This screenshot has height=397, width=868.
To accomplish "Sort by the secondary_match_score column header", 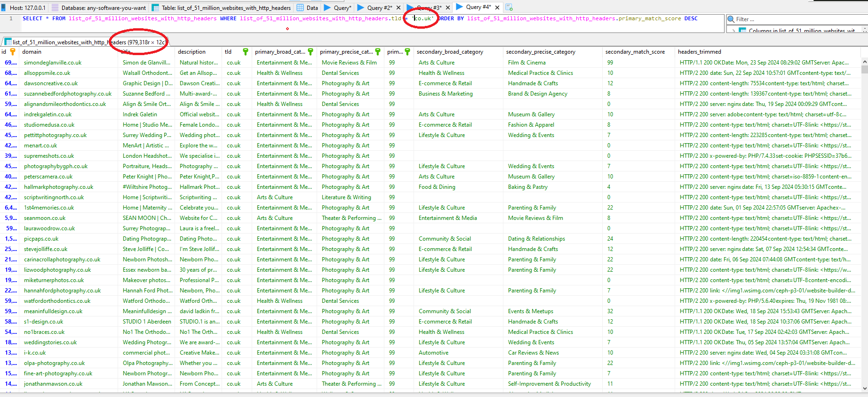I will [x=639, y=52].
